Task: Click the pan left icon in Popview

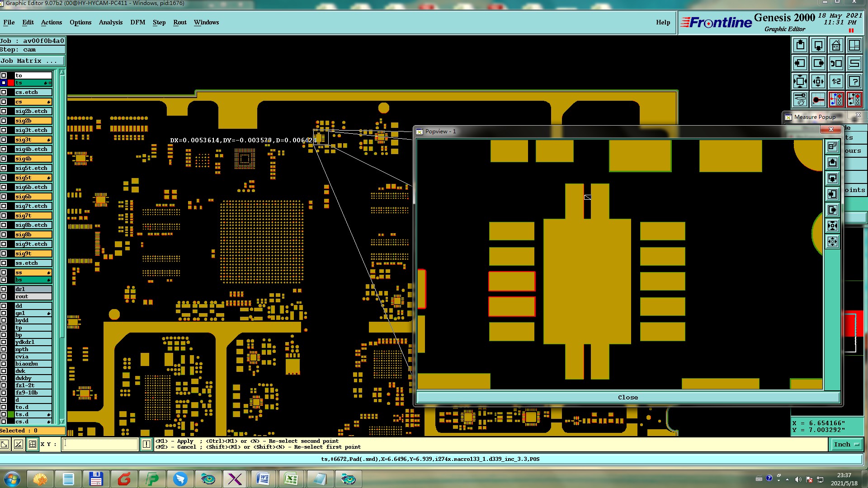Action: coord(832,194)
